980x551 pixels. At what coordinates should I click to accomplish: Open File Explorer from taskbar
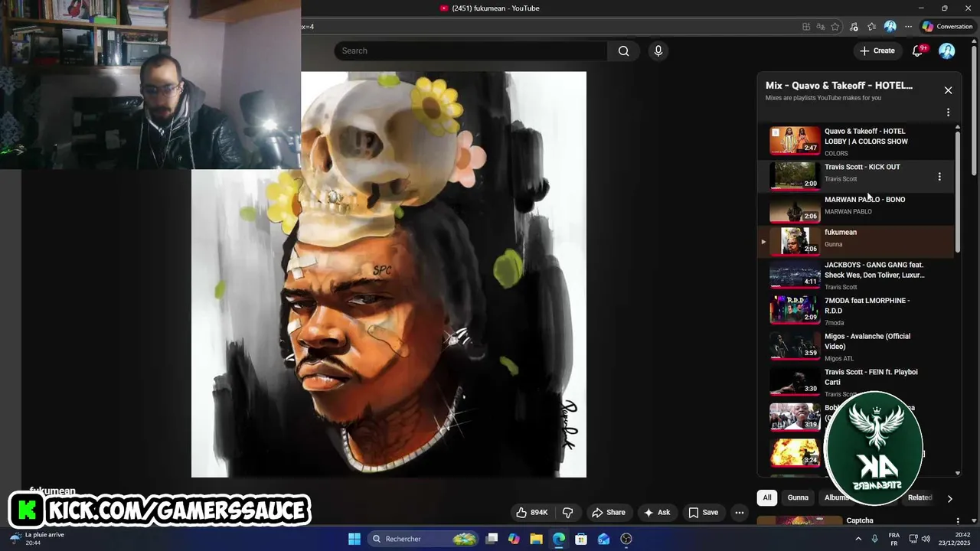pos(536,539)
